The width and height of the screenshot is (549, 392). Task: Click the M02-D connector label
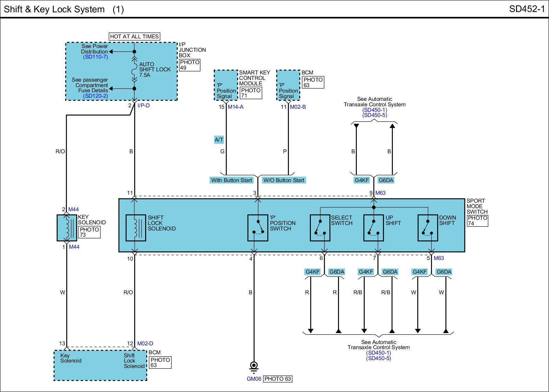(x=145, y=344)
